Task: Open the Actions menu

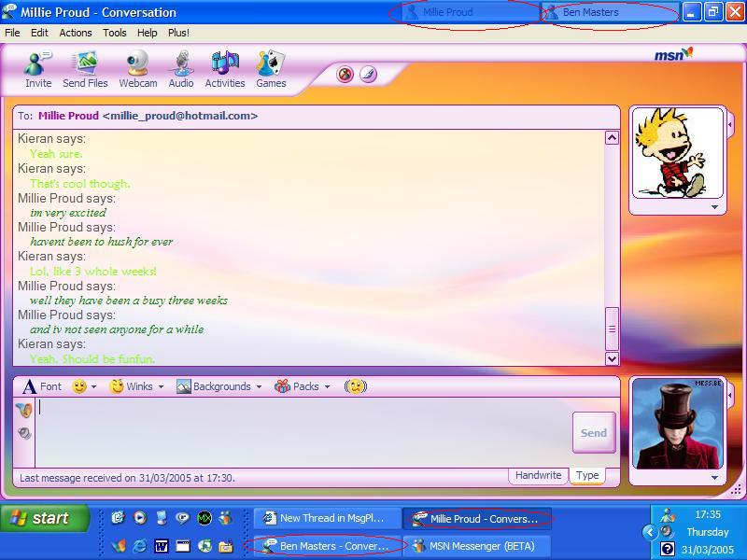Action: click(x=76, y=33)
